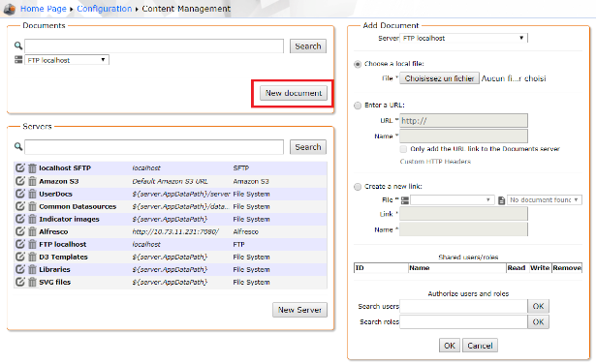
Task: Click OK next to Search roles
Action: click(x=538, y=321)
